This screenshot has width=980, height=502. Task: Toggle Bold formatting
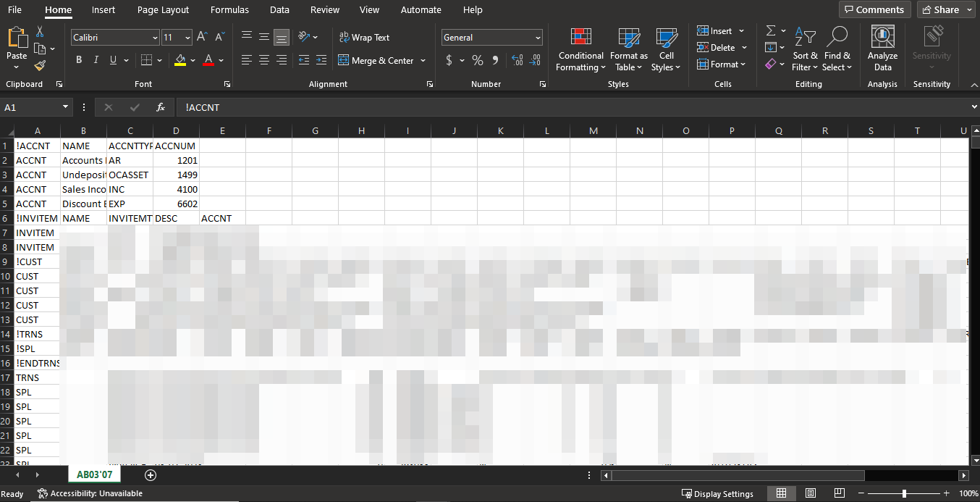[x=79, y=60]
